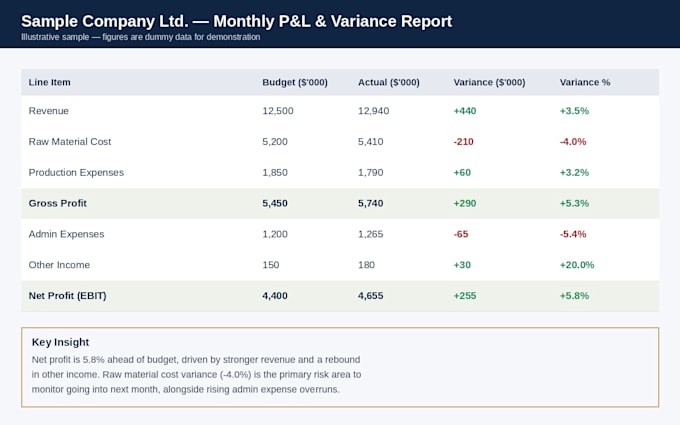Click the 'Raw Material Cost' row label
Viewport: 680px width, 425px height.
[x=70, y=142]
